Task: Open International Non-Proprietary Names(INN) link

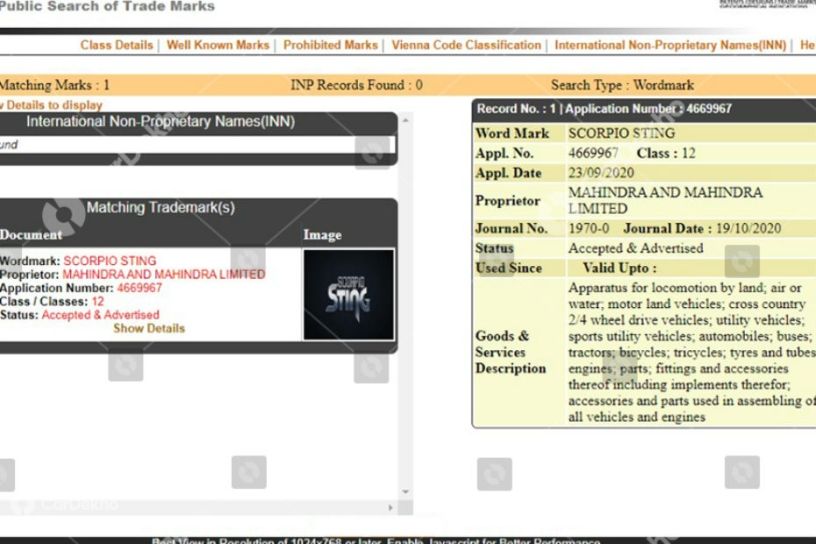Action: coord(670,45)
